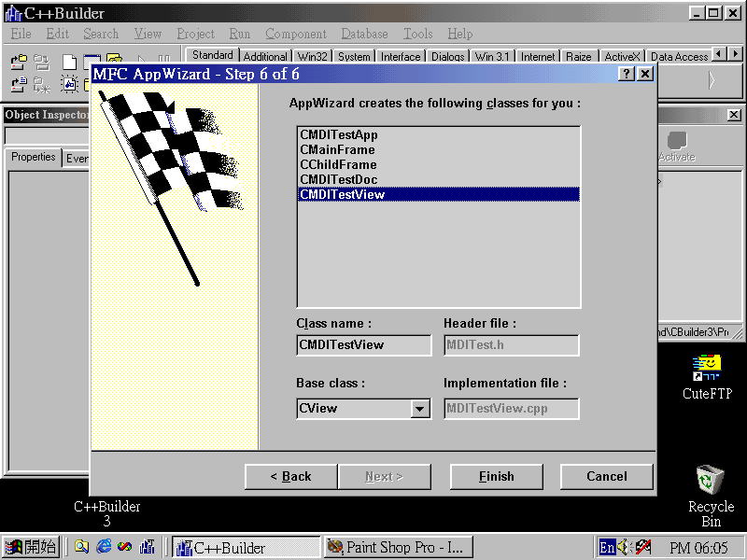
Task: Click the magnifier search quick launch icon
Action: click(x=81, y=546)
